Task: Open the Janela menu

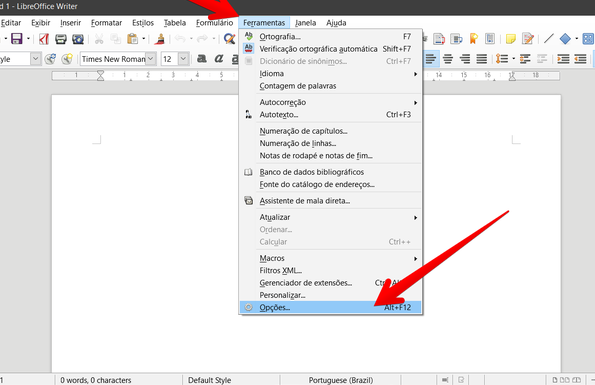Action: coord(305,23)
